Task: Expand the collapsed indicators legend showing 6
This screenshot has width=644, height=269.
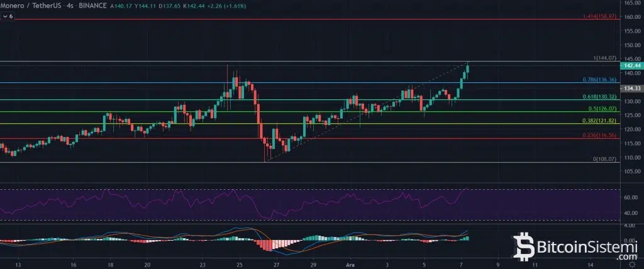Action: click(x=8, y=16)
